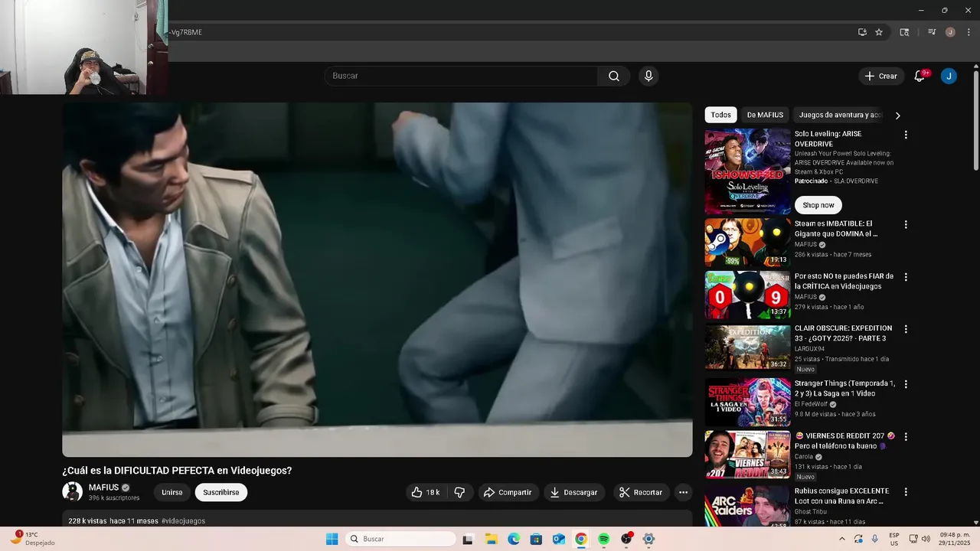This screenshot has height=551, width=980.
Task: Open options for Rubius Arc Raiders video
Action: [906, 492]
